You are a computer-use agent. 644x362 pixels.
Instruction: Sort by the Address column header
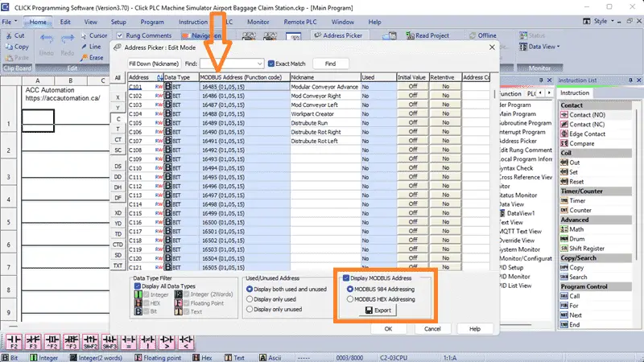pos(146,77)
